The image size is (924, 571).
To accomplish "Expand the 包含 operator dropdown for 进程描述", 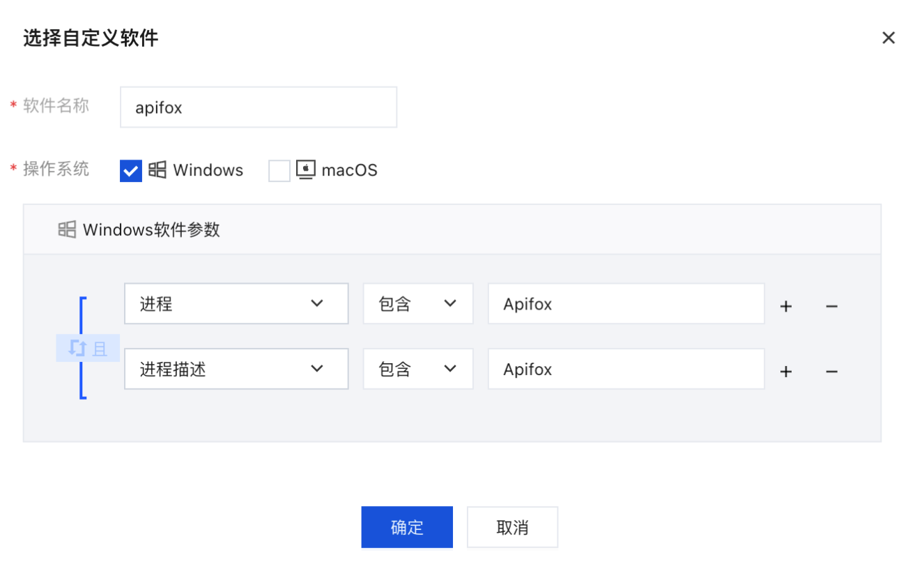I will (x=417, y=370).
